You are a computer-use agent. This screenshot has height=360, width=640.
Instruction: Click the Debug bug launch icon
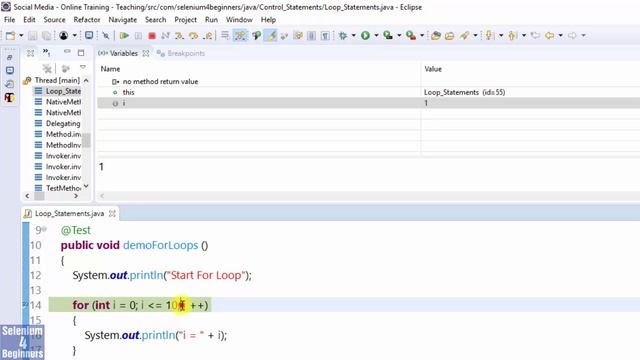click(343, 36)
